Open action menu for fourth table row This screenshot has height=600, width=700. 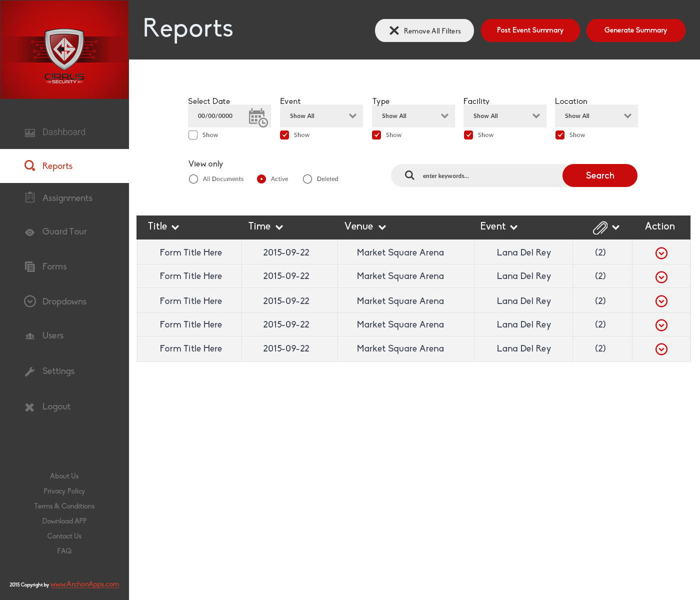point(661,325)
